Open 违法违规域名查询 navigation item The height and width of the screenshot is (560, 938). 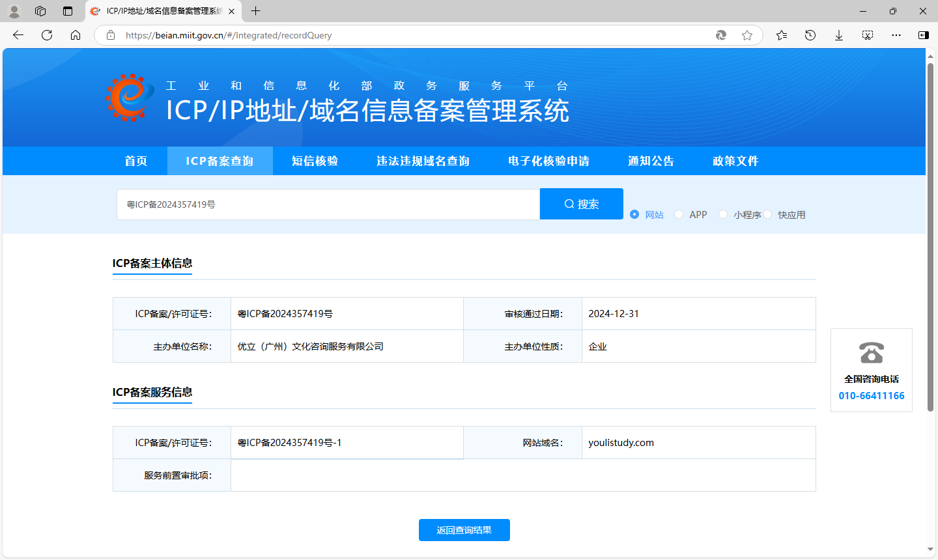click(423, 161)
